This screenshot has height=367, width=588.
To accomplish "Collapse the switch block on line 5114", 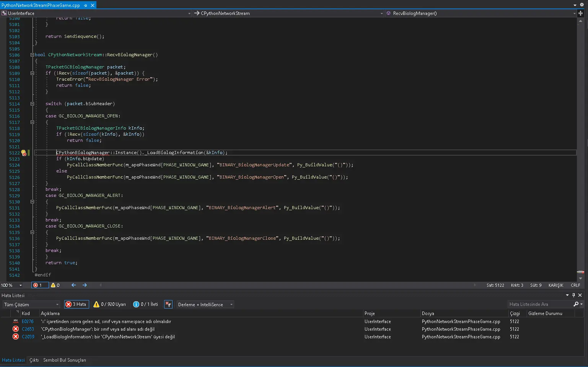I will [x=32, y=104].
